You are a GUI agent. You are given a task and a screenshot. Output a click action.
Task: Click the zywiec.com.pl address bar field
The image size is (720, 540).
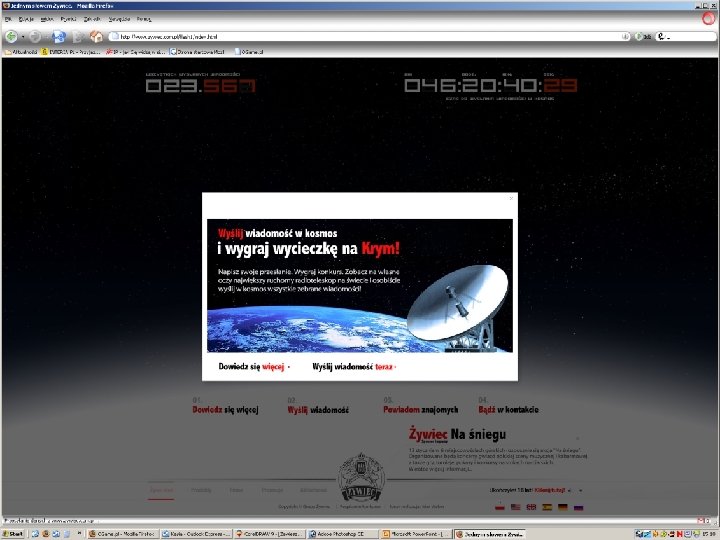[370, 36]
